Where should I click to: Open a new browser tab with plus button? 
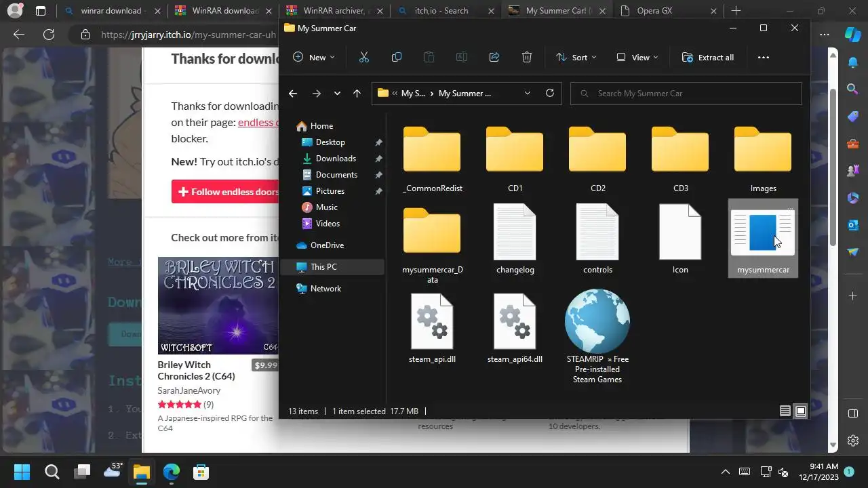(736, 11)
